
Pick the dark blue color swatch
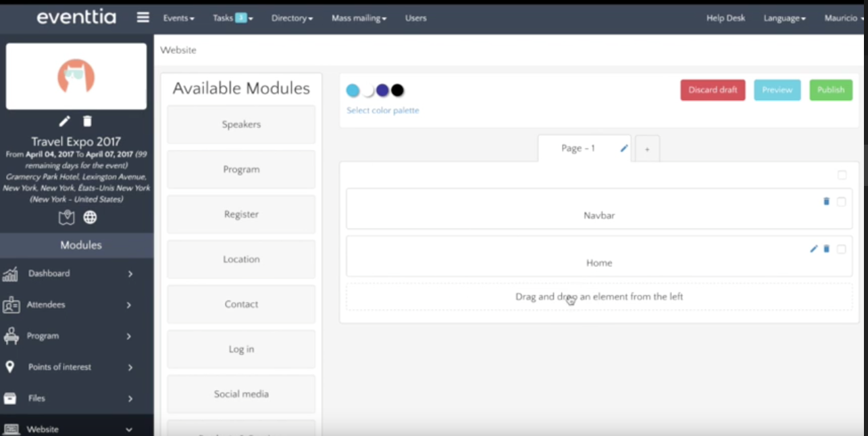coord(383,91)
